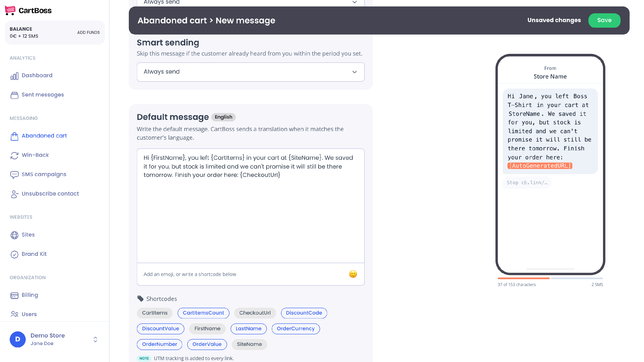
Task: Click the Sent messages inbox icon
Action: (14, 95)
